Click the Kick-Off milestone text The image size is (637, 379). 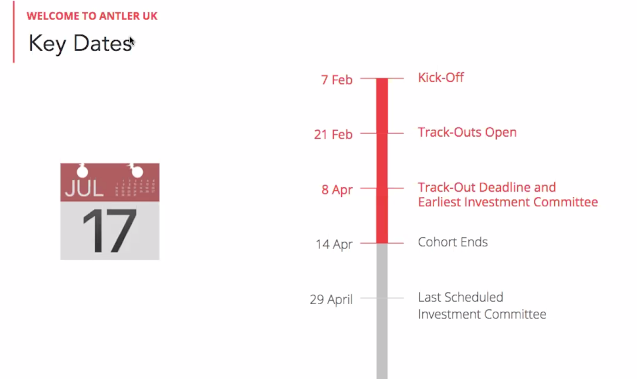441,78
